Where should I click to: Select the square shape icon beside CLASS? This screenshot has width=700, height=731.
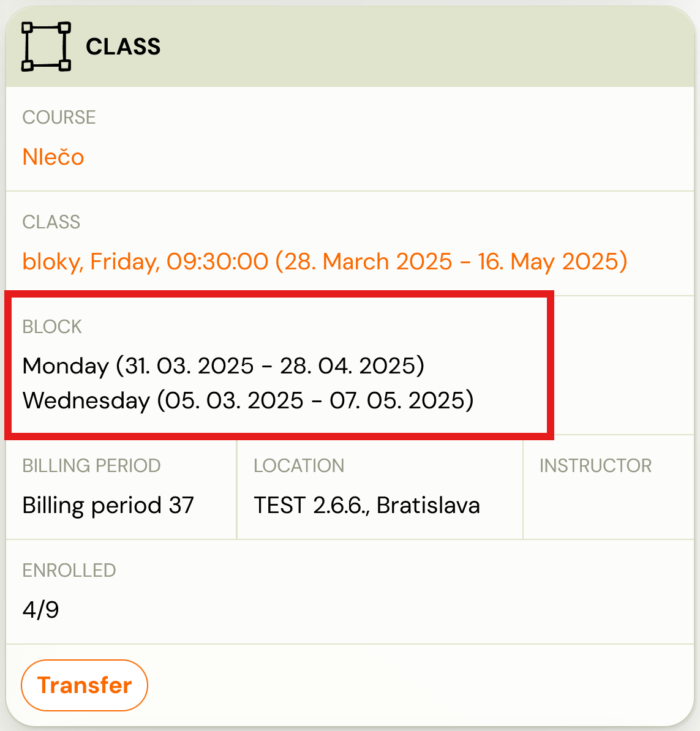pyautogui.click(x=46, y=46)
